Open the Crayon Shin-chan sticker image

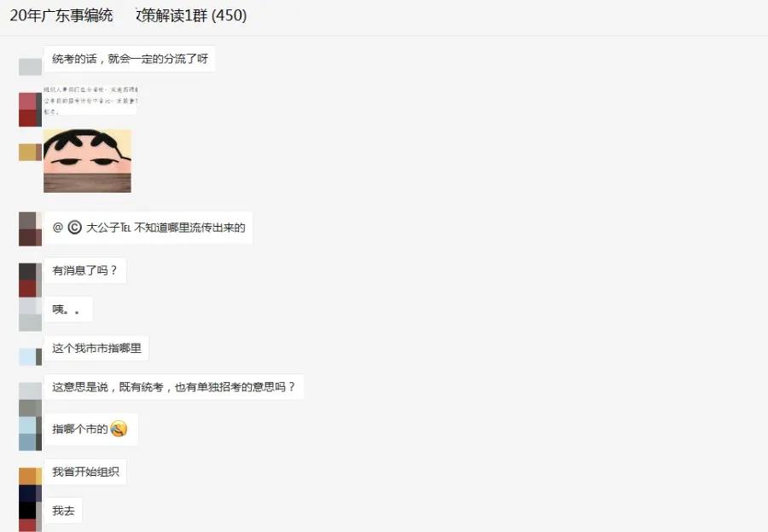[87, 160]
